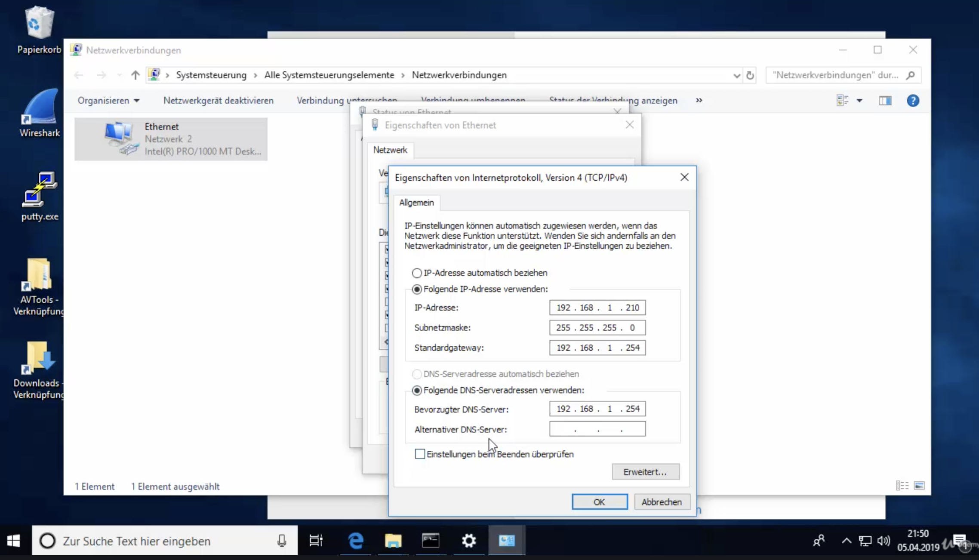Screen dimensions: 979x560
Task: Click Status der Verbindung anzeigen toolbar item
Action: (613, 101)
